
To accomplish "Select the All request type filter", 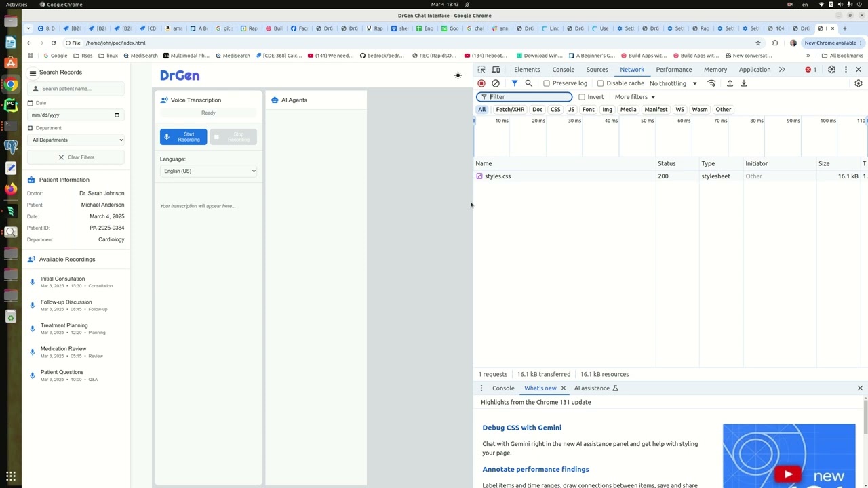I will pyautogui.click(x=482, y=109).
